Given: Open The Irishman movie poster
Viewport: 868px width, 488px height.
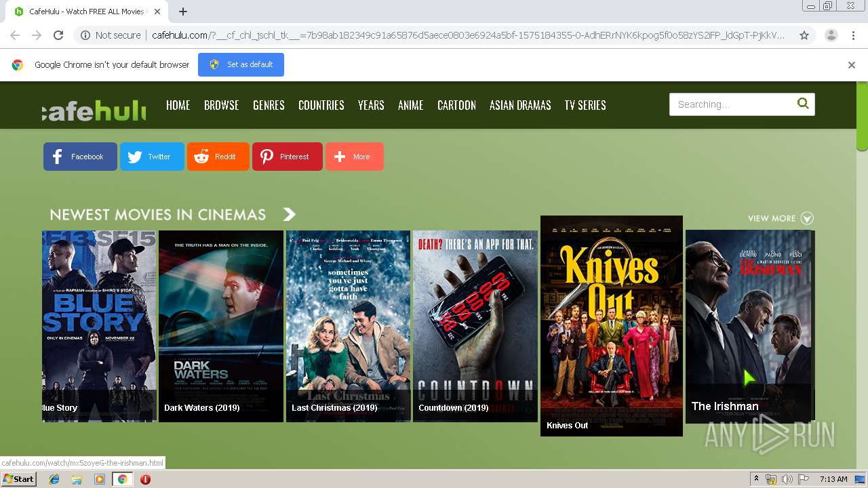Looking at the screenshot, I should click(749, 326).
